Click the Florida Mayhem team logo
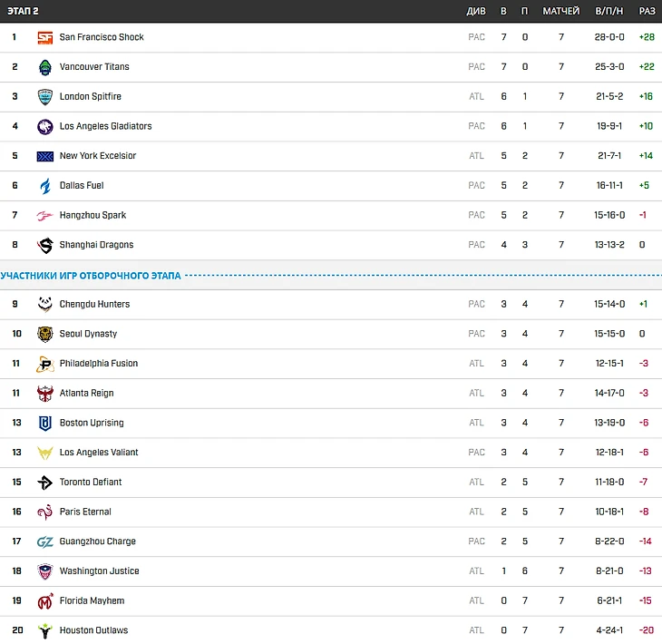662x644 pixels. (45, 601)
